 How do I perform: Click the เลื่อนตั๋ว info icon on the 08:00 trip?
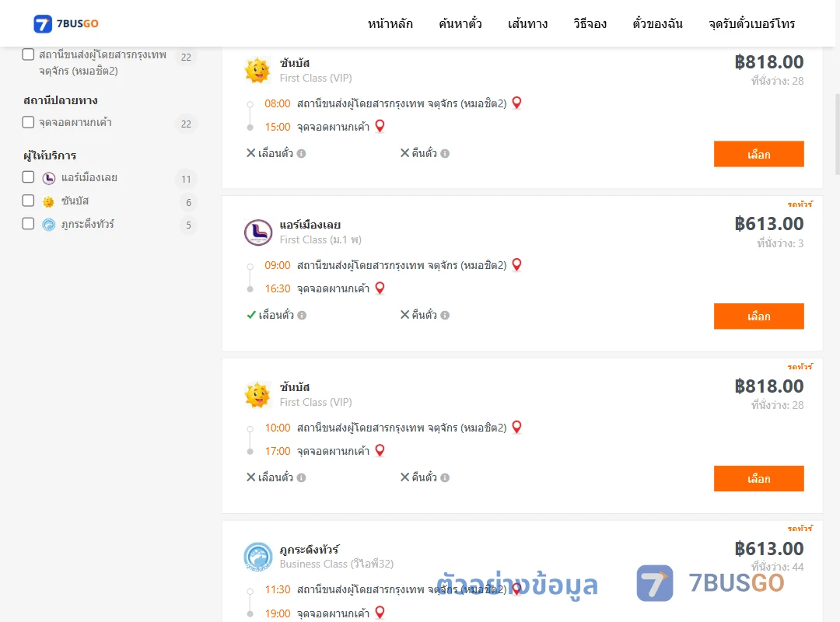[x=302, y=154]
